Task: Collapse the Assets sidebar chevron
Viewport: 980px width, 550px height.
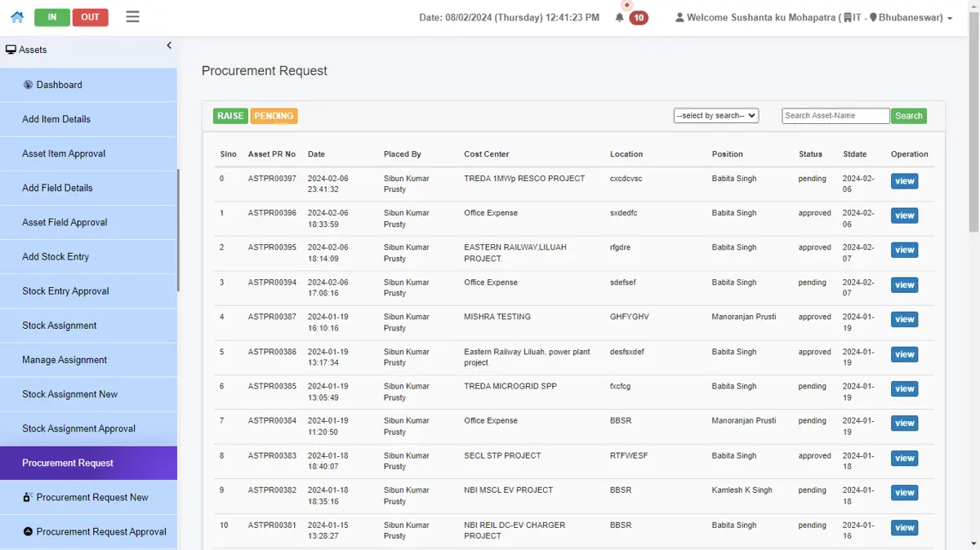Action: click(169, 46)
